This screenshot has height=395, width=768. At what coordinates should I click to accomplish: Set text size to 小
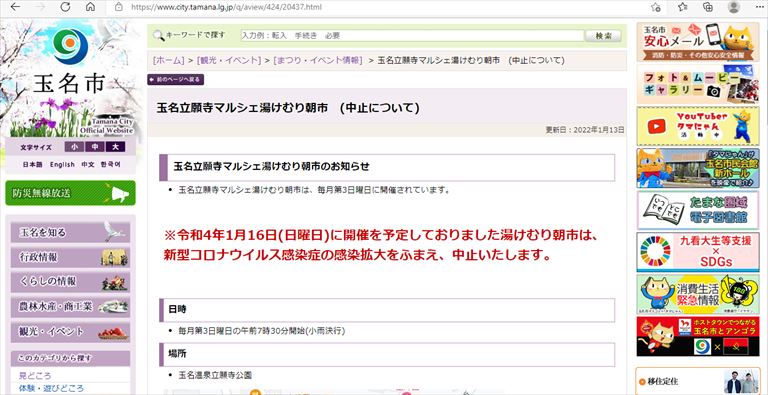pyautogui.click(x=73, y=147)
